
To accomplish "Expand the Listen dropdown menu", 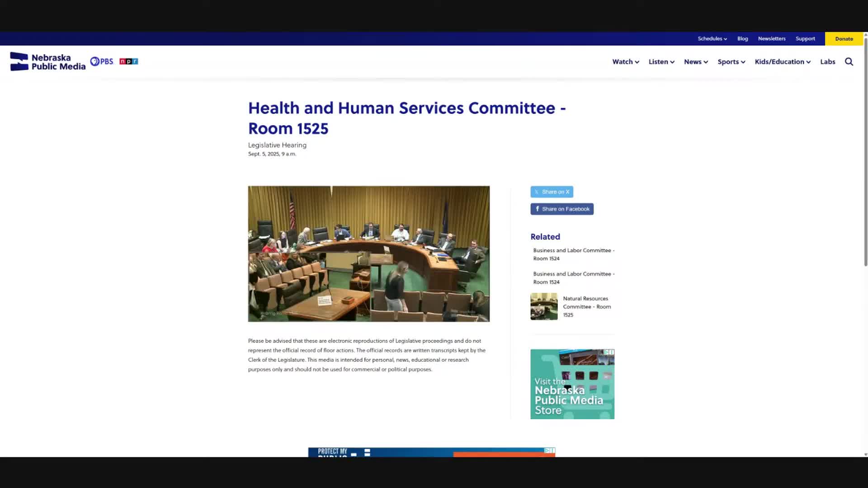I will click(661, 62).
